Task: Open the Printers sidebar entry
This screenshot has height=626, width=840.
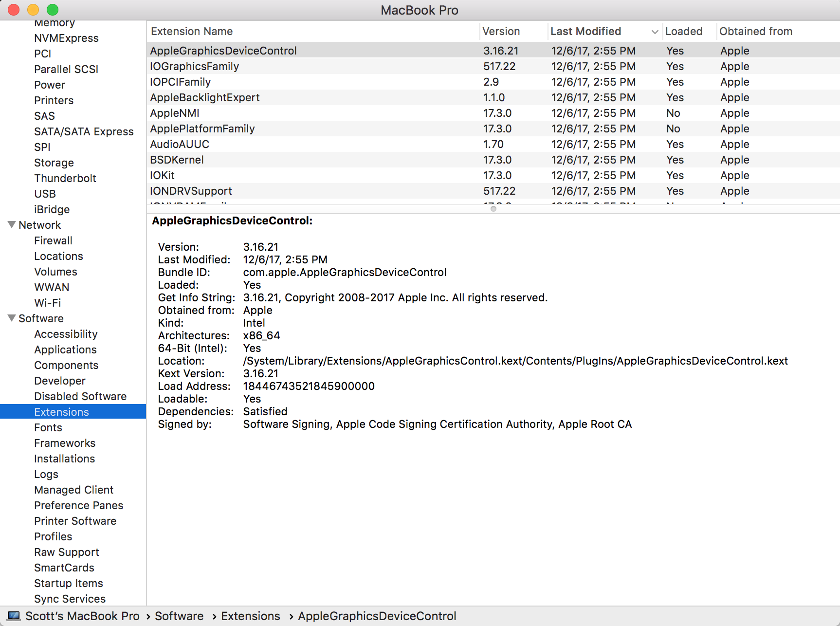Action: click(x=54, y=100)
